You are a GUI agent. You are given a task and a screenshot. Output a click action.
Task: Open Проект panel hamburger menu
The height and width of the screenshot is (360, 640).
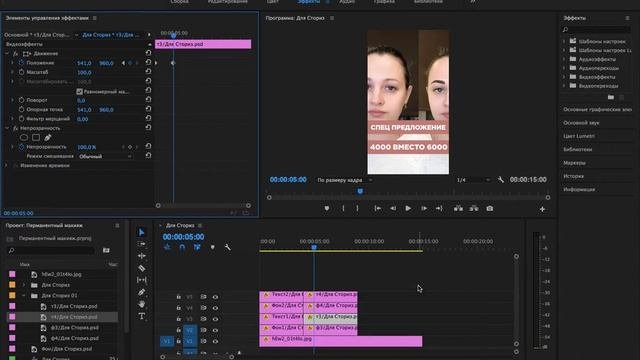[117, 225]
